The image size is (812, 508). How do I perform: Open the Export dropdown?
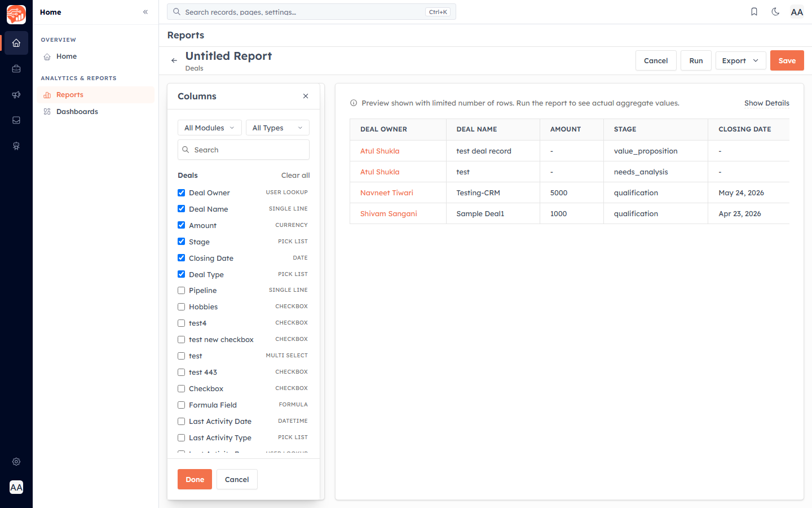click(x=740, y=60)
